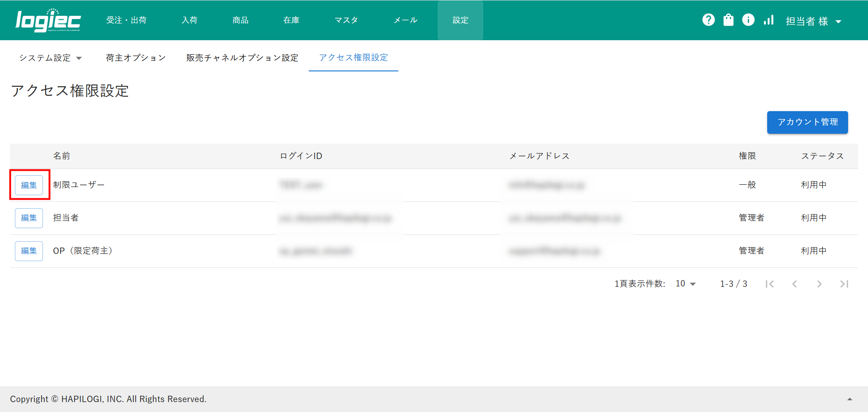The image size is (868, 412).
Task: Open the bar chart statistics icon
Action: click(769, 20)
